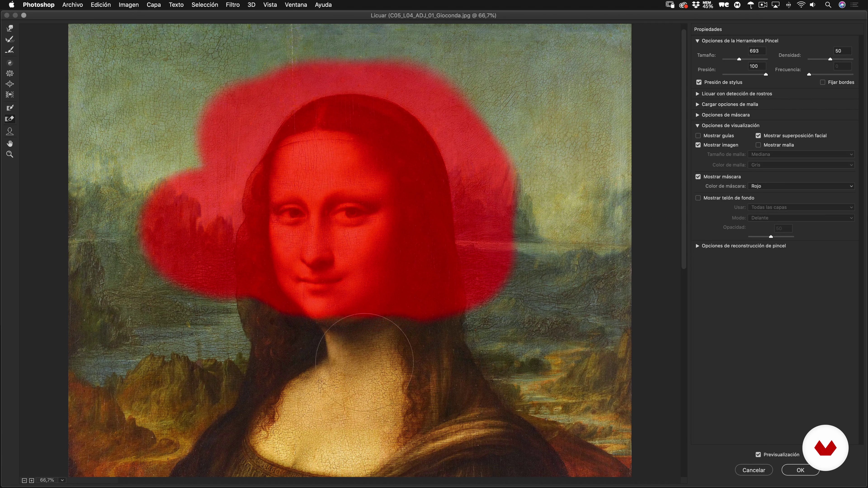Open the MEM 45% memory monitor
The height and width of the screenshot is (488, 868).
tap(708, 5)
